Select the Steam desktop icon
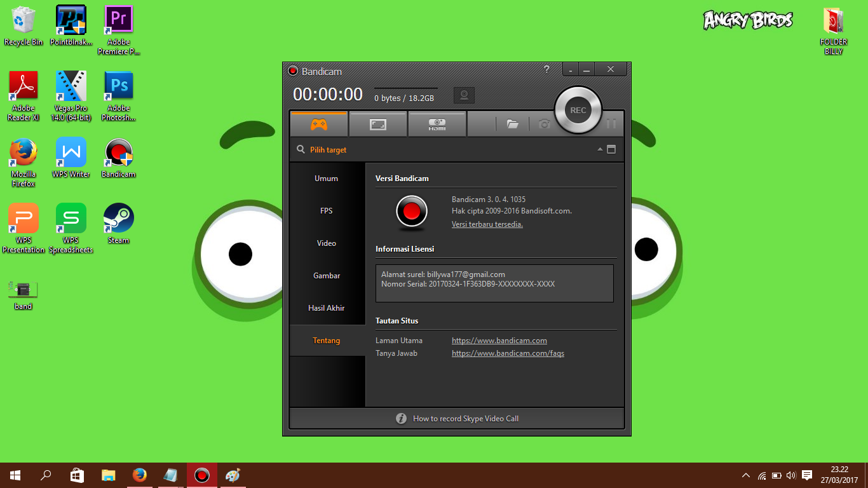 pos(119,224)
